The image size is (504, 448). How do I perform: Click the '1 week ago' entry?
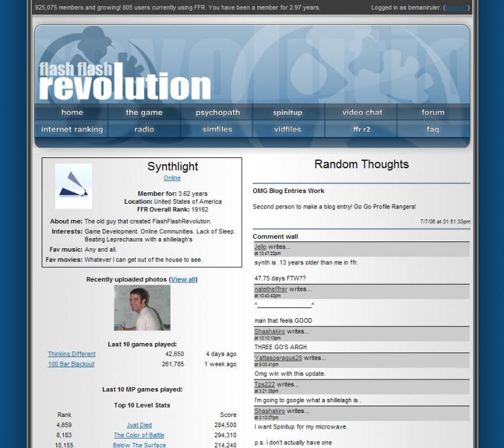click(220, 364)
